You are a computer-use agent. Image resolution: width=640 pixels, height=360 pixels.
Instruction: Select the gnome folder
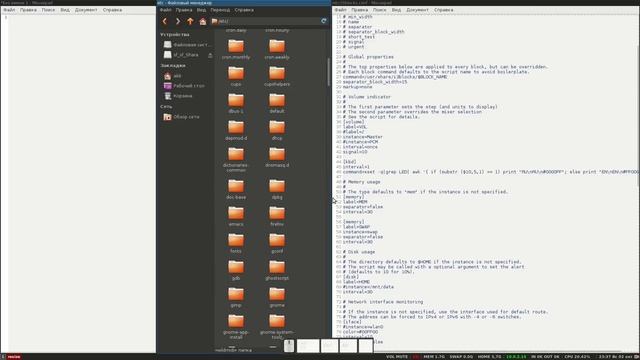click(x=277, y=297)
